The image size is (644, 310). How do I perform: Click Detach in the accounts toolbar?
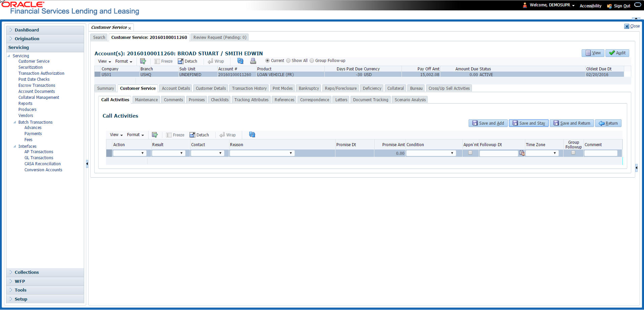click(187, 61)
